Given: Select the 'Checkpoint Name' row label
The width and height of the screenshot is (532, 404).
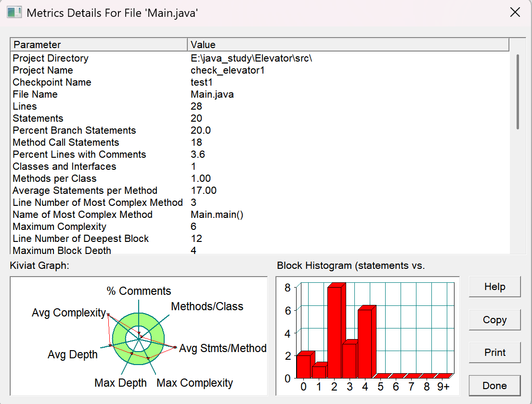Looking at the screenshot, I should point(52,82).
